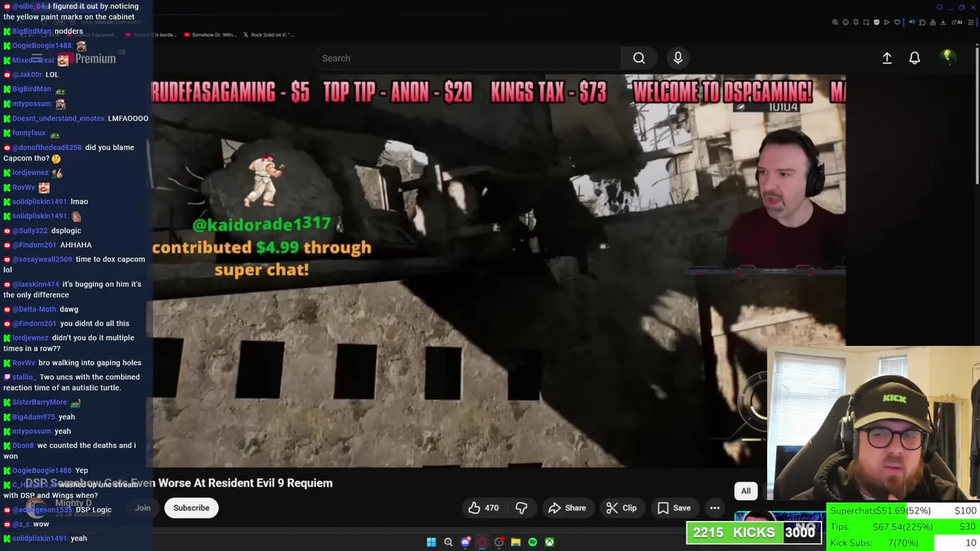Image resolution: width=980 pixels, height=551 pixels.
Task: Open the Windows Start button
Action: pos(431,542)
